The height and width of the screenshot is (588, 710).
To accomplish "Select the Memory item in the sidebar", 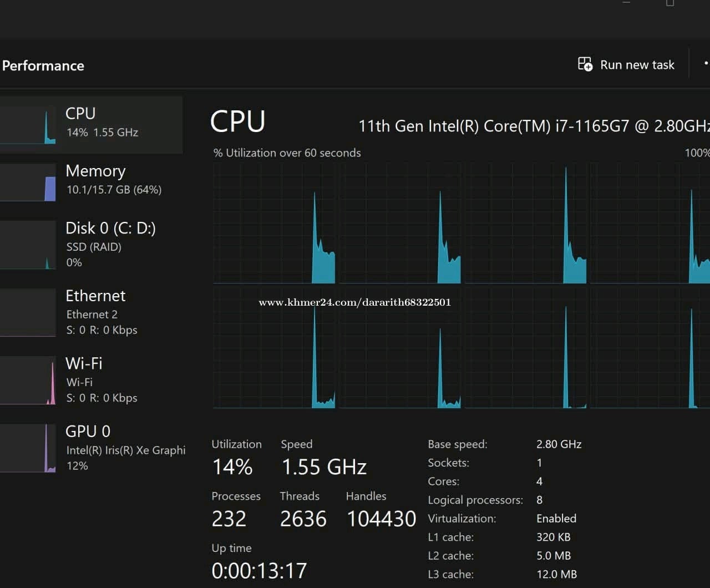I will 95,179.
